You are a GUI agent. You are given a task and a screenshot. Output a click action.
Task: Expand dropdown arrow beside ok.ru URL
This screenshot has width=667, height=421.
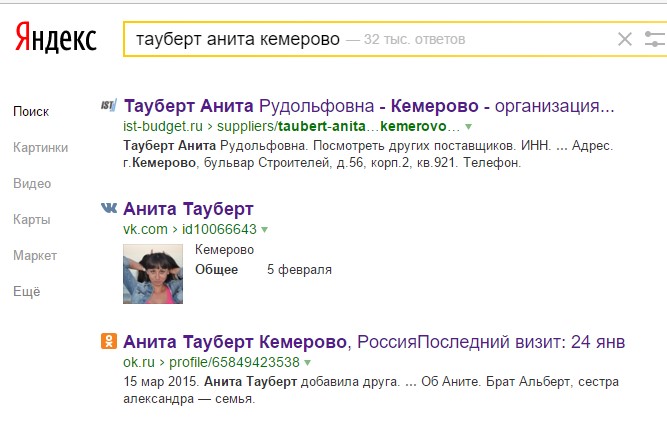[308, 363]
